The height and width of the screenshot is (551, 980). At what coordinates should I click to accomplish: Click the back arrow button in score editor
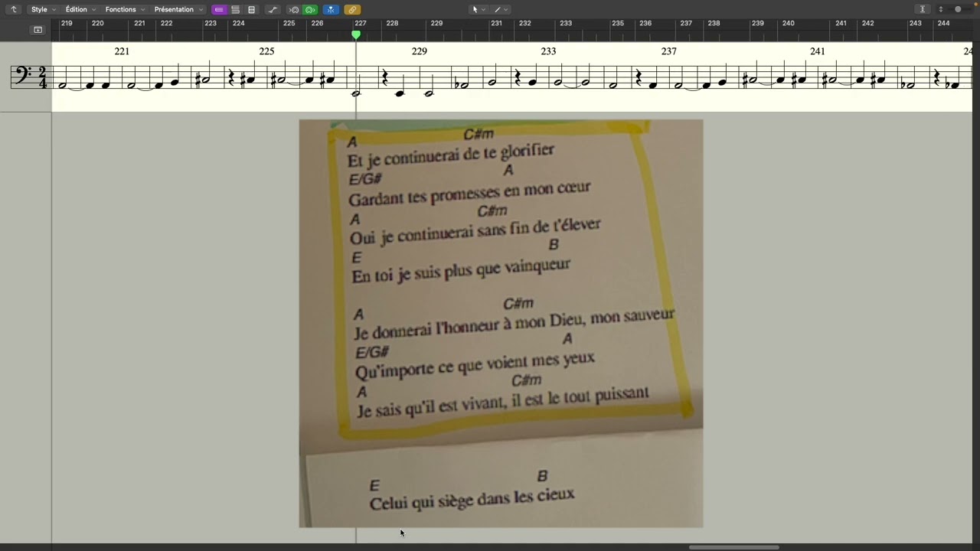(x=13, y=9)
